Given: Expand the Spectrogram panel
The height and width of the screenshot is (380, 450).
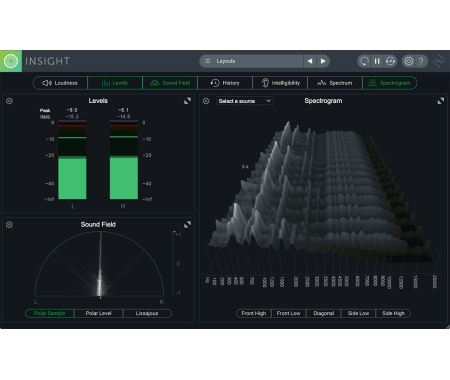Looking at the screenshot, I should (x=441, y=101).
